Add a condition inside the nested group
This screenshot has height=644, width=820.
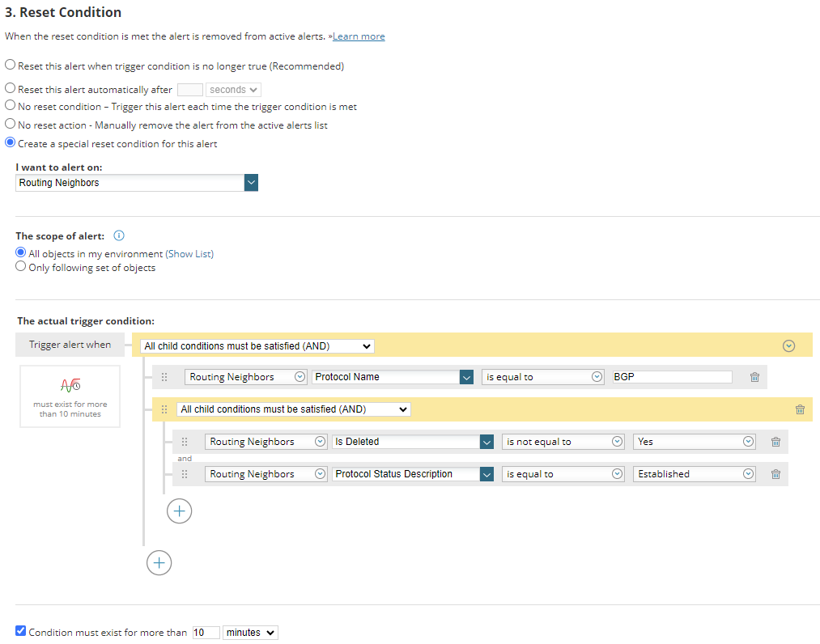point(179,511)
